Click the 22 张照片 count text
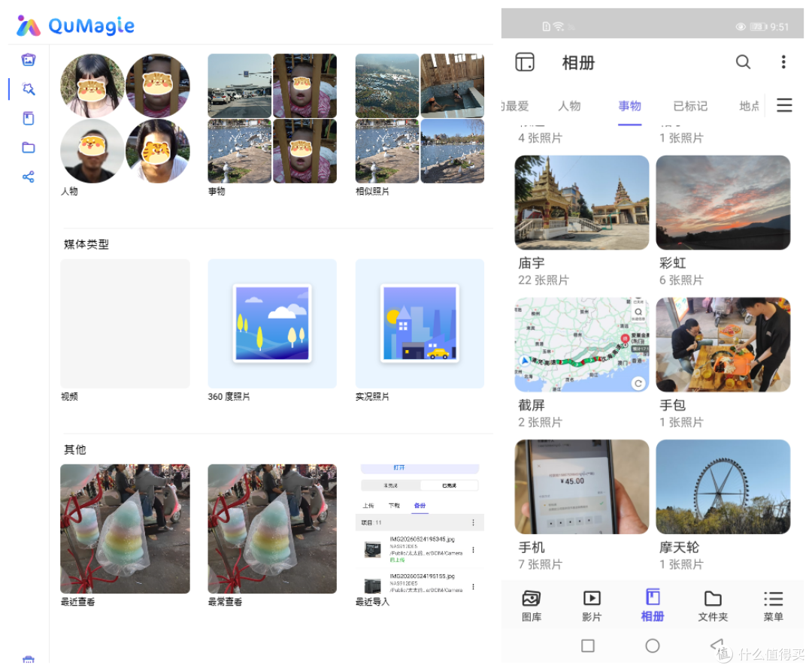The image size is (812, 671). [544, 280]
